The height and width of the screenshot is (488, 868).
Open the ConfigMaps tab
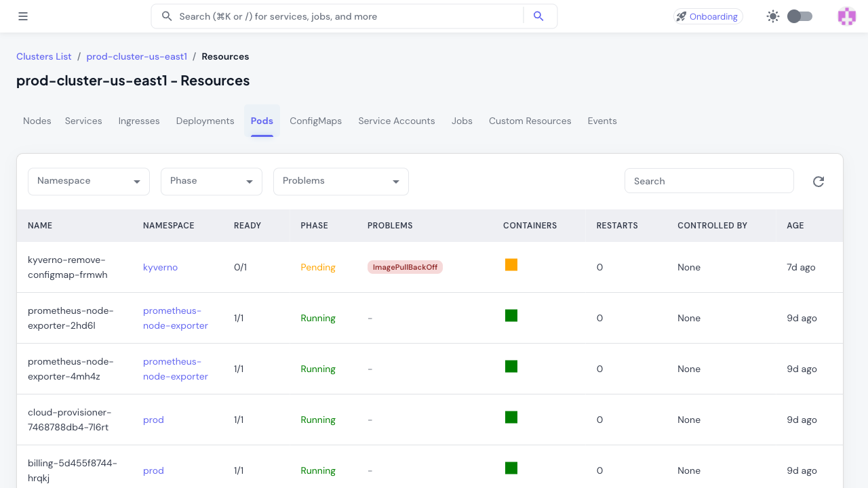[x=315, y=121]
